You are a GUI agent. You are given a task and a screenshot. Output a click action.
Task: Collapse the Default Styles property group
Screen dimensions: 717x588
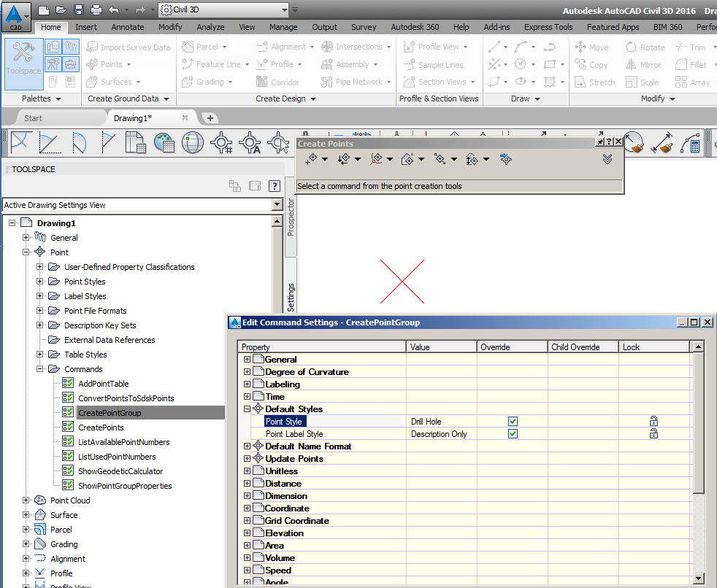(x=247, y=409)
